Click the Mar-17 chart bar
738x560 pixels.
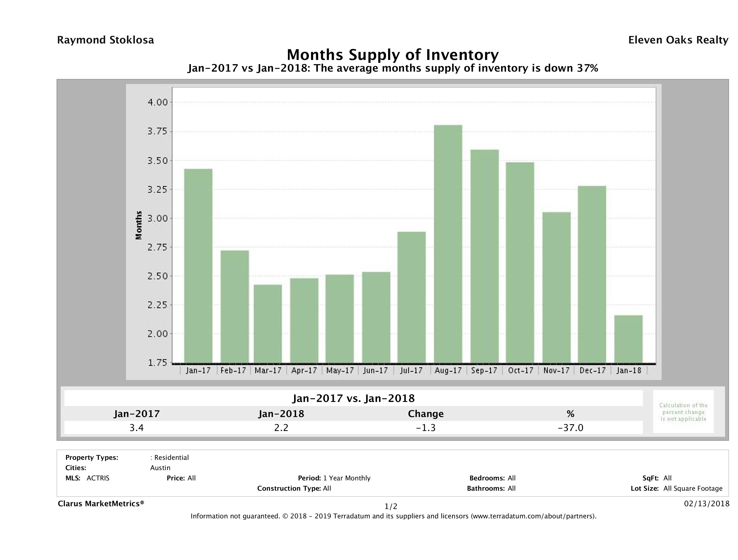[x=268, y=323]
